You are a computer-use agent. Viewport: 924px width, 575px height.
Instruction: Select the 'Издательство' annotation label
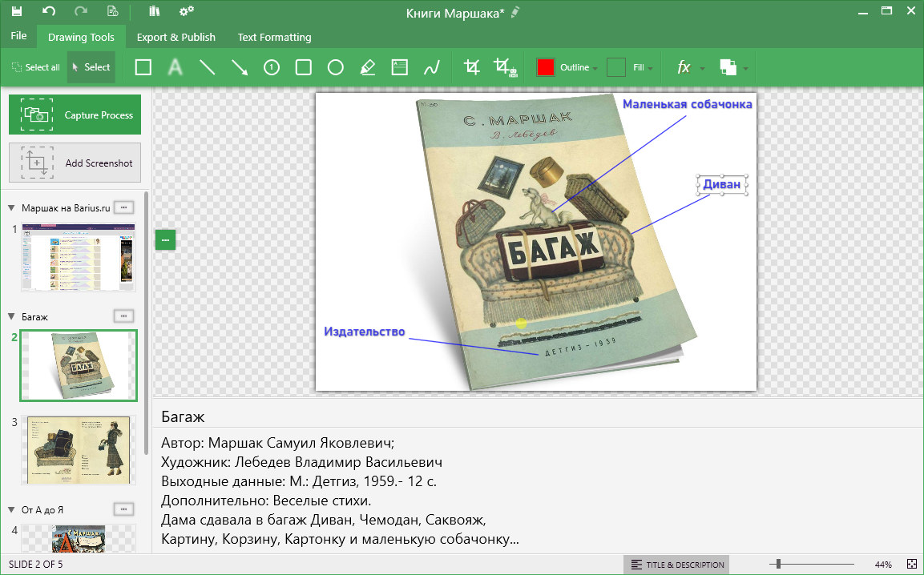(x=364, y=332)
